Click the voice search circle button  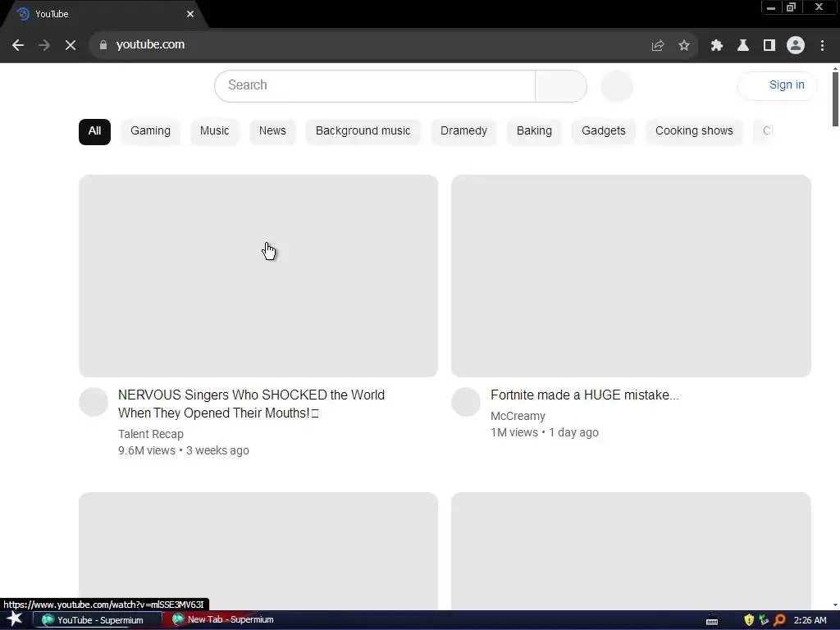point(617,86)
